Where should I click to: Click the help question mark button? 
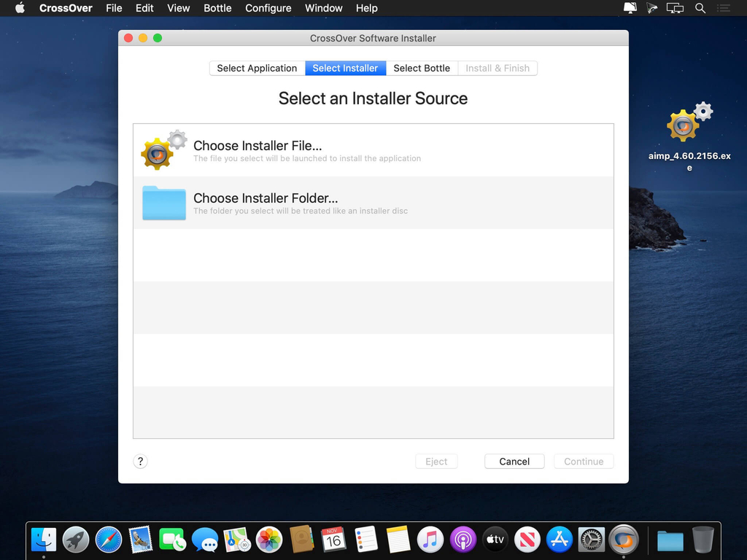[141, 461]
